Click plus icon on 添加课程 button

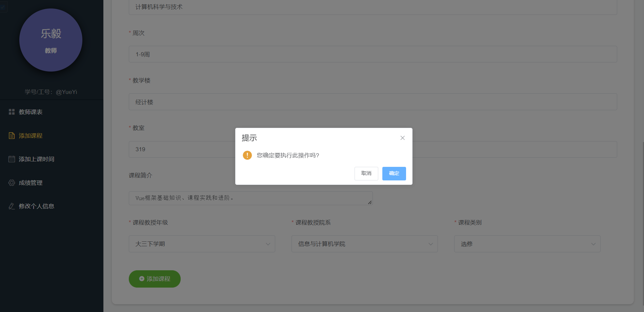pos(142,279)
